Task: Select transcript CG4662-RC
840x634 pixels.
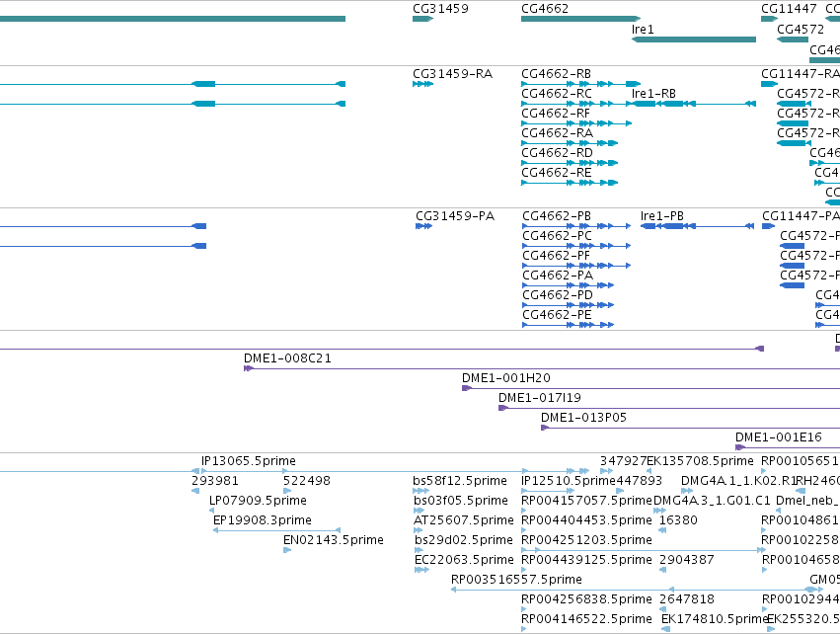Action: pos(557,94)
